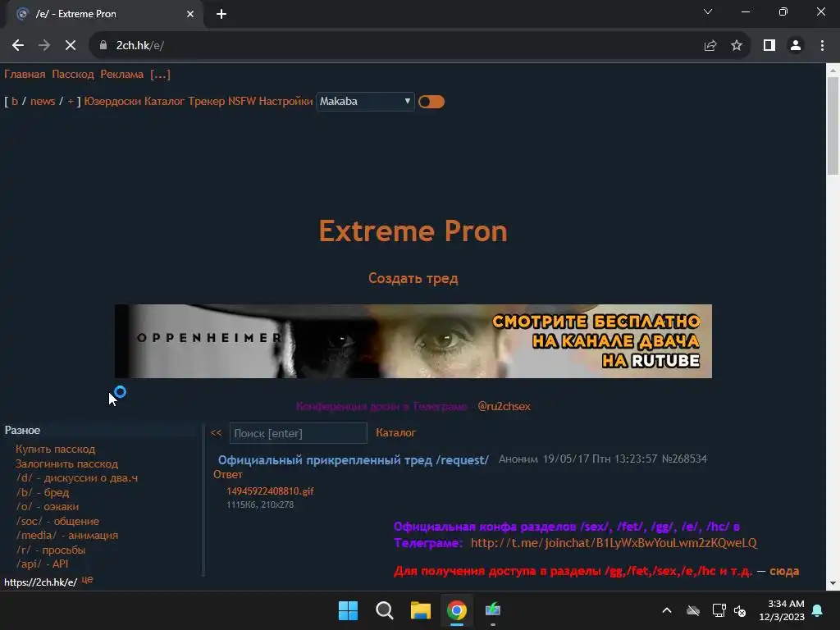The width and height of the screenshot is (840, 630).
Task: Open the Makaba style dropdown
Action: tap(365, 101)
